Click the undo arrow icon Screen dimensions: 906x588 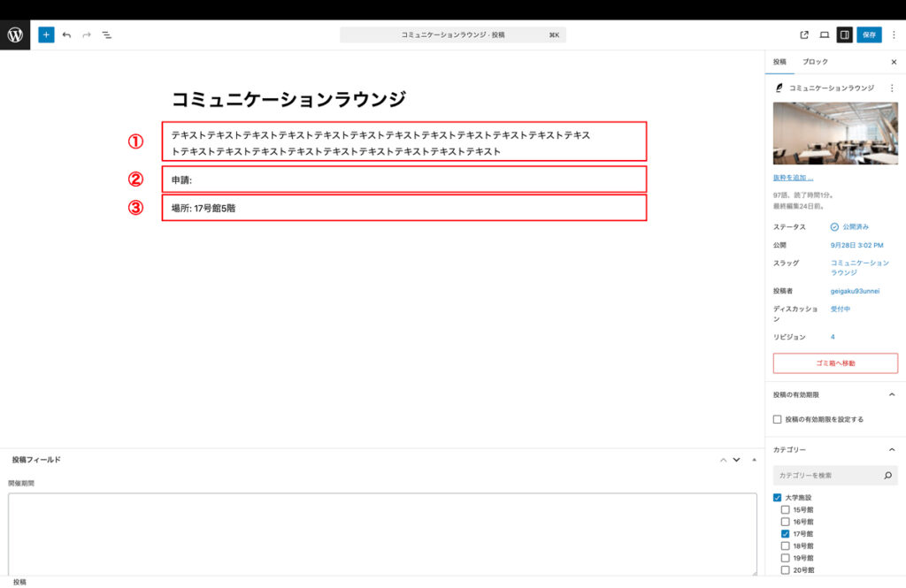66,34
